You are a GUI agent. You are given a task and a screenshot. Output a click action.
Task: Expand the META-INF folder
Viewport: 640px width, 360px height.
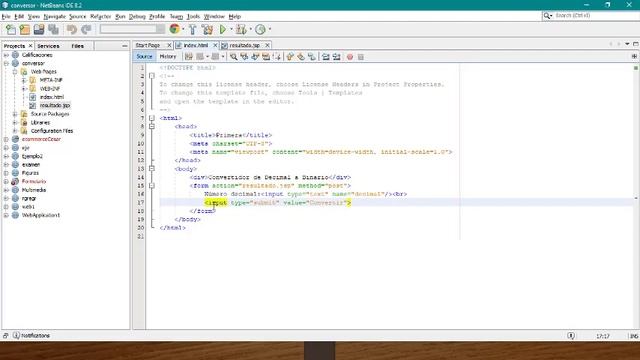(24, 80)
